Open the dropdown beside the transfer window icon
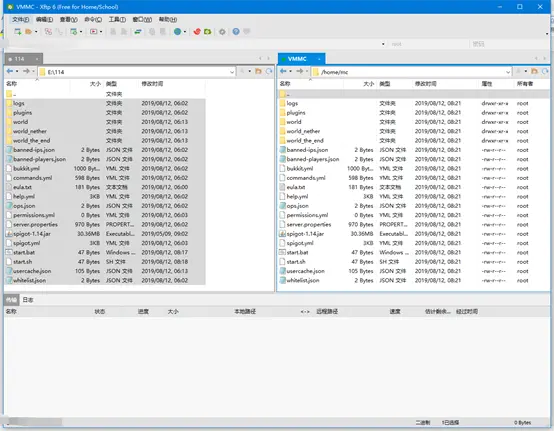Screen dimensions: 554x431 [81, 32]
